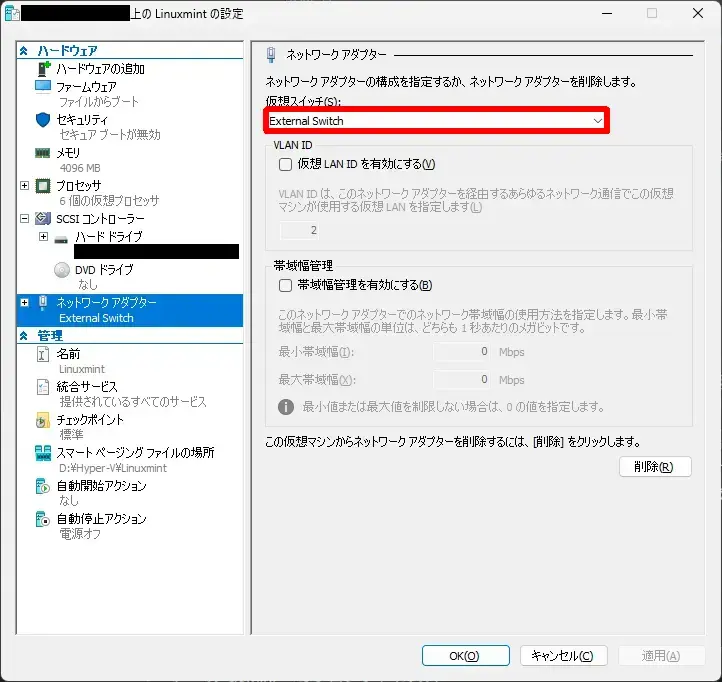Collapse the Hardware (ハードウェア) section header
This screenshot has height=682, width=722.
pyautogui.click(x=24, y=50)
